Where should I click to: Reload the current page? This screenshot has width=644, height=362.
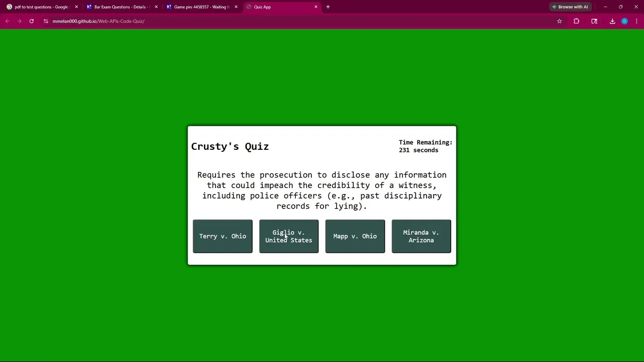click(32, 21)
